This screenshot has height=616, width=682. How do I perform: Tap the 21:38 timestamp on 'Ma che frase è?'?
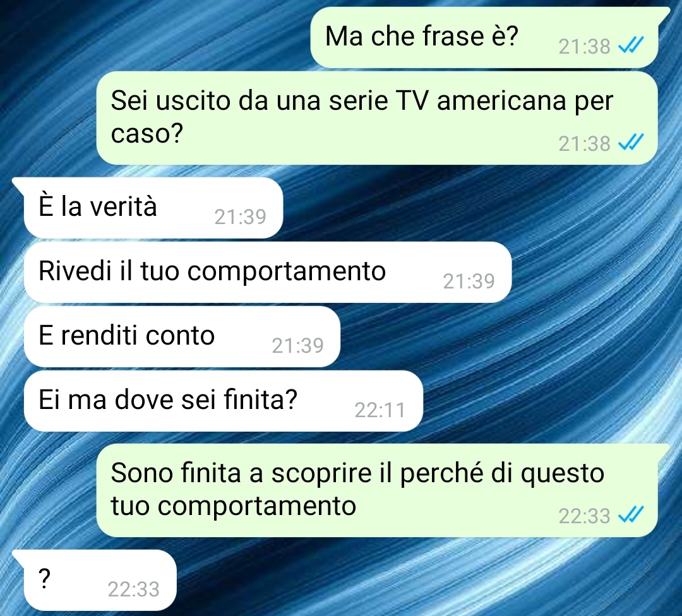pos(584,45)
